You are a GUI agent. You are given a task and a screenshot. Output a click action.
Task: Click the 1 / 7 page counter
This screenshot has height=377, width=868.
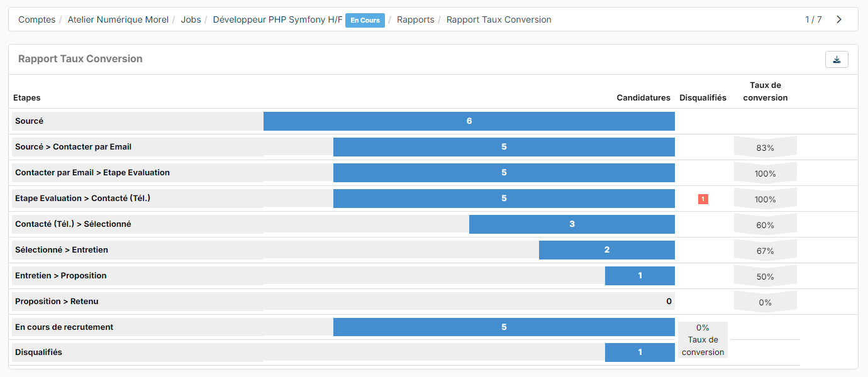813,19
